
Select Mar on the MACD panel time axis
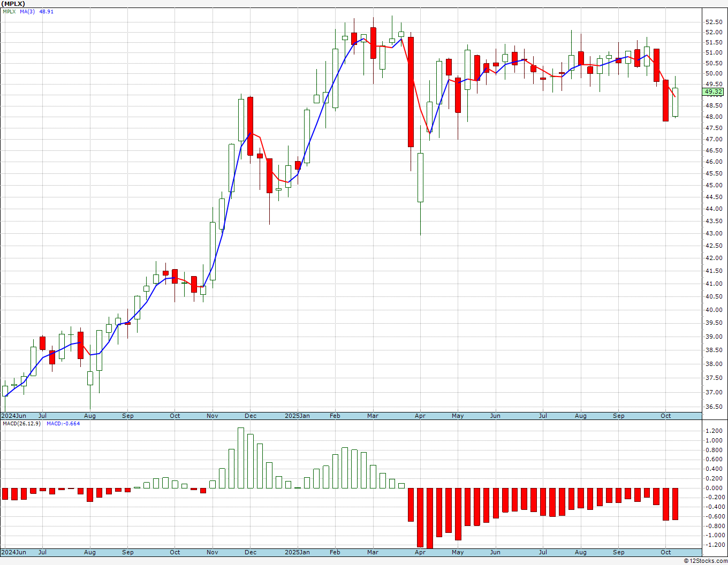tap(373, 552)
